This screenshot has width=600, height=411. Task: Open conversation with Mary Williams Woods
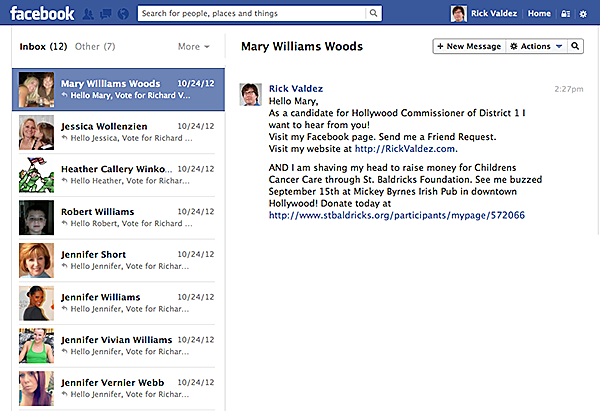[x=118, y=90]
